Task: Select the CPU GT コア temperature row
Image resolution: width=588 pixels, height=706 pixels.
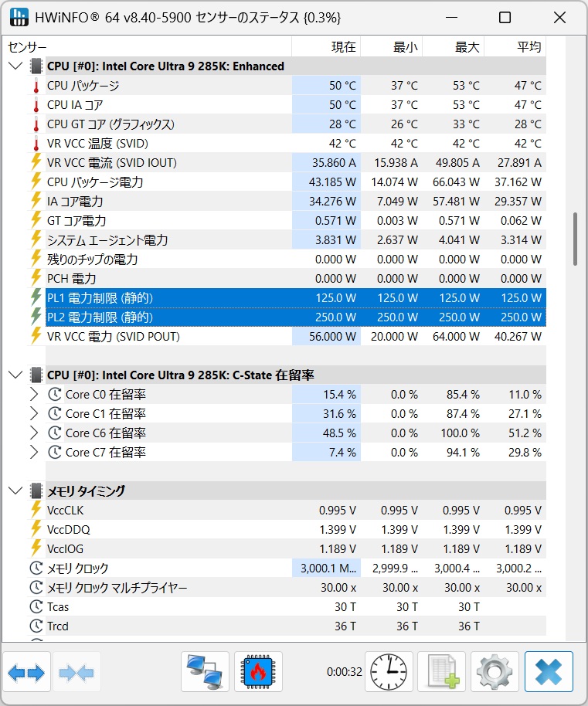Action: pos(155,124)
